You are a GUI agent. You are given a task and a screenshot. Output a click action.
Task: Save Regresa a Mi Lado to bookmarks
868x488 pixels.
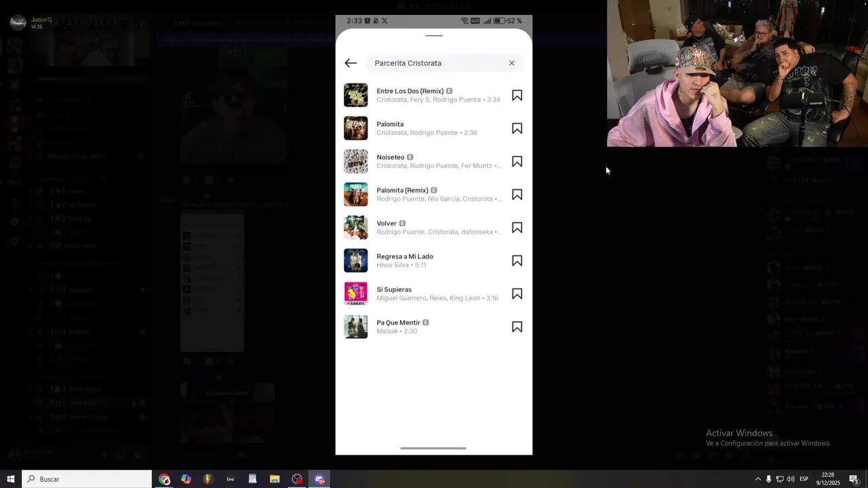click(517, 261)
